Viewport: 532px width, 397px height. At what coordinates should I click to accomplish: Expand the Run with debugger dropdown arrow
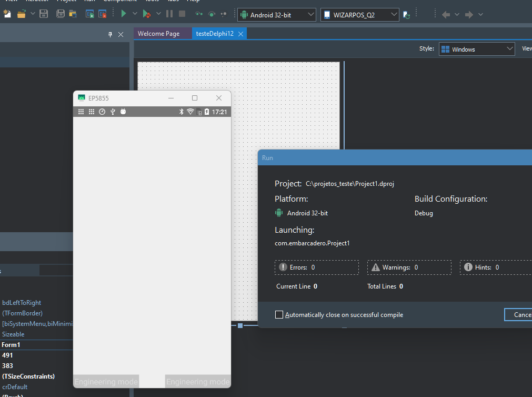coord(158,14)
